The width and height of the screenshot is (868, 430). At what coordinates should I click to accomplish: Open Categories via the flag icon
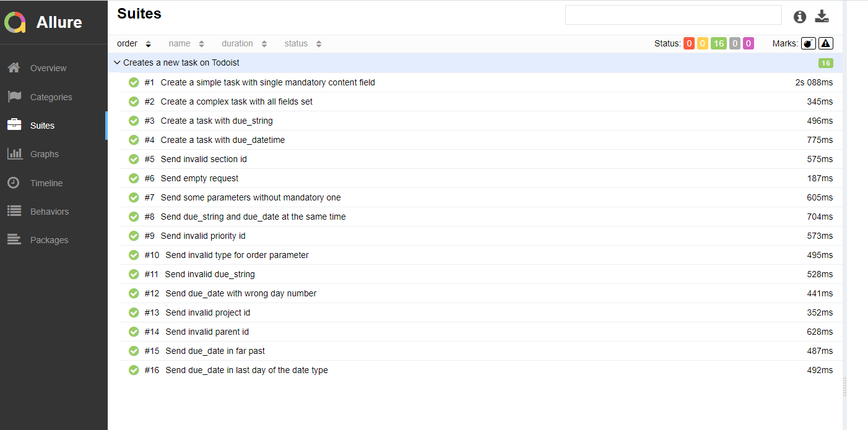[x=14, y=97]
